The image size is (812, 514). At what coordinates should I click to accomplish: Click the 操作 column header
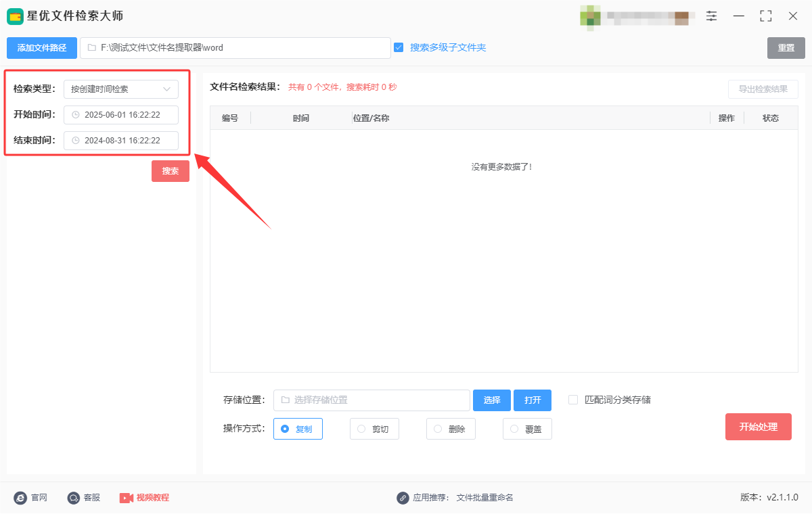pyautogui.click(x=727, y=118)
